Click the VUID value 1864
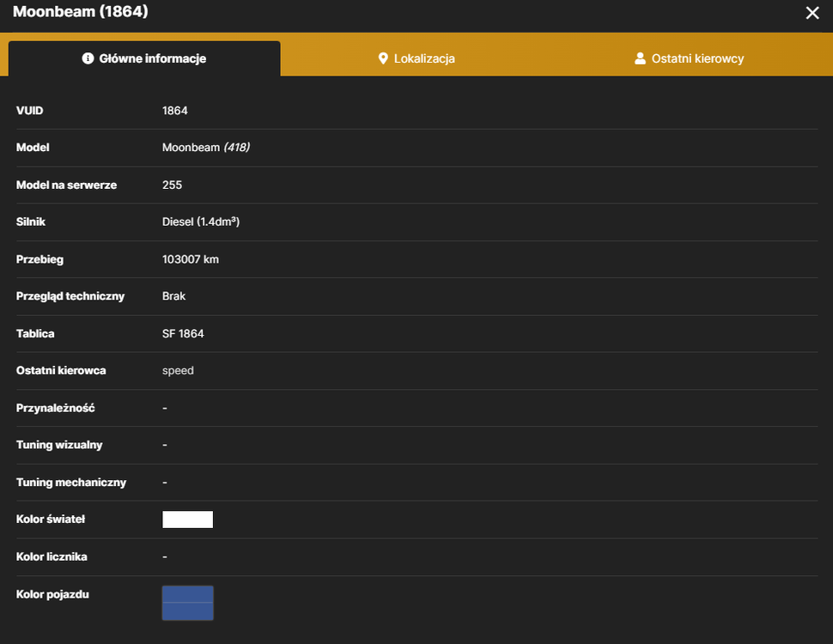The width and height of the screenshot is (833, 644). pyautogui.click(x=175, y=111)
